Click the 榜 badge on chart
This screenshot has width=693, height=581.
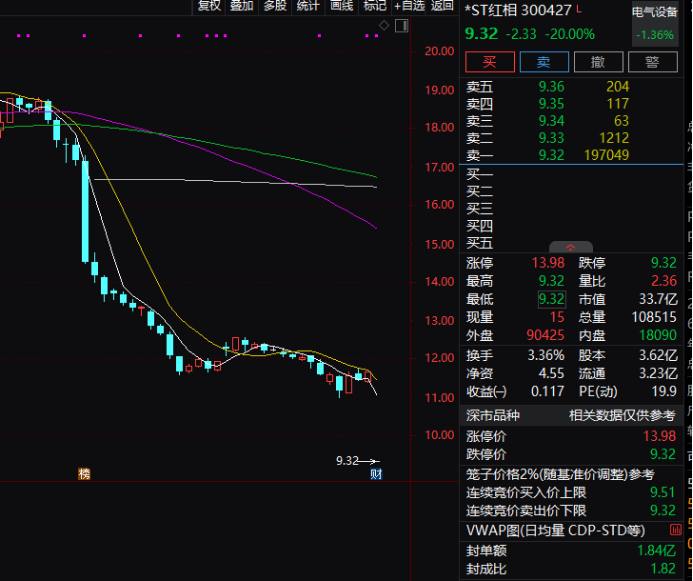[x=84, y=474]
